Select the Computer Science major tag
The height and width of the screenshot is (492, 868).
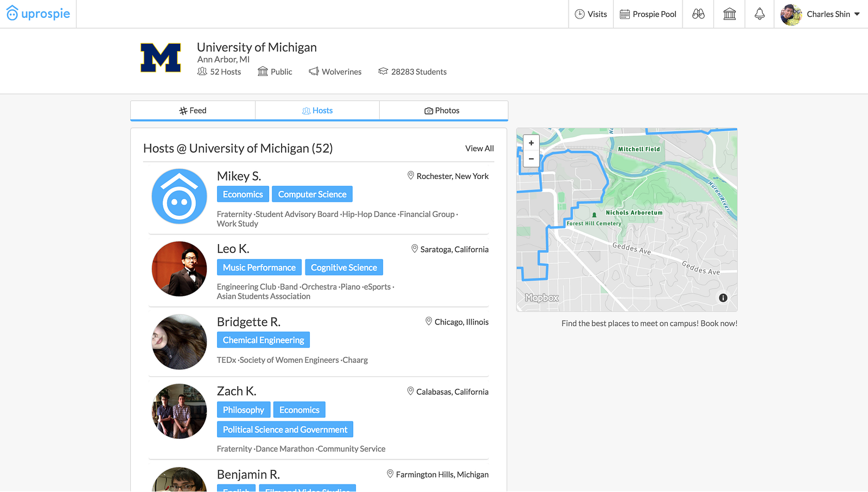click(312, 194)
